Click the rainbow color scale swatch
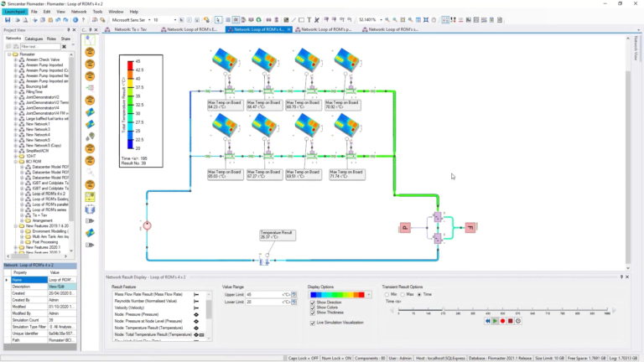 click(338, 295)
